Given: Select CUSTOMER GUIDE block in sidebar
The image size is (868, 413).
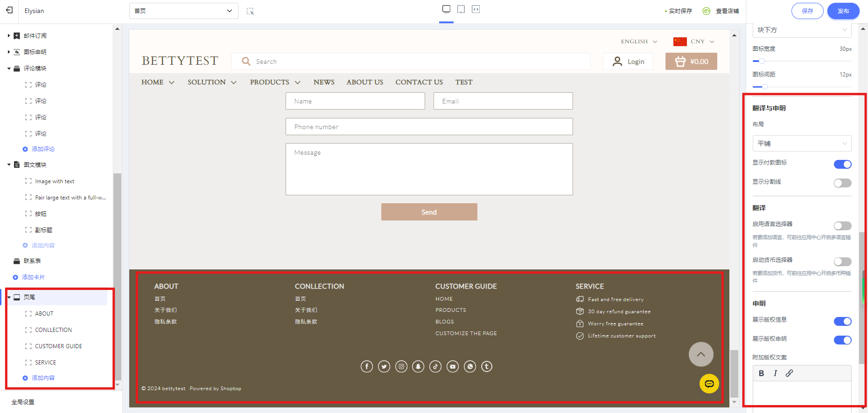Looking at the screenshot, I should (58, 346).
